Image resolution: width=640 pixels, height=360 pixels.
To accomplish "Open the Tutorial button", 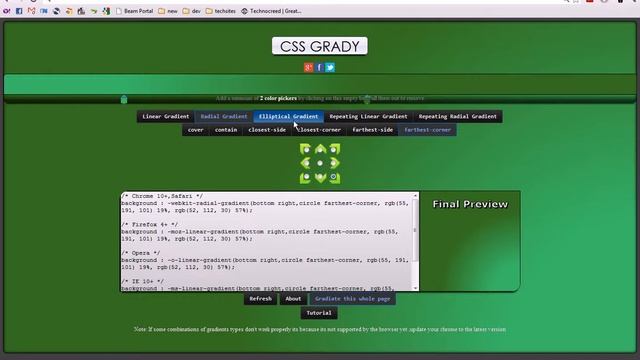I will tap(319, 313).
